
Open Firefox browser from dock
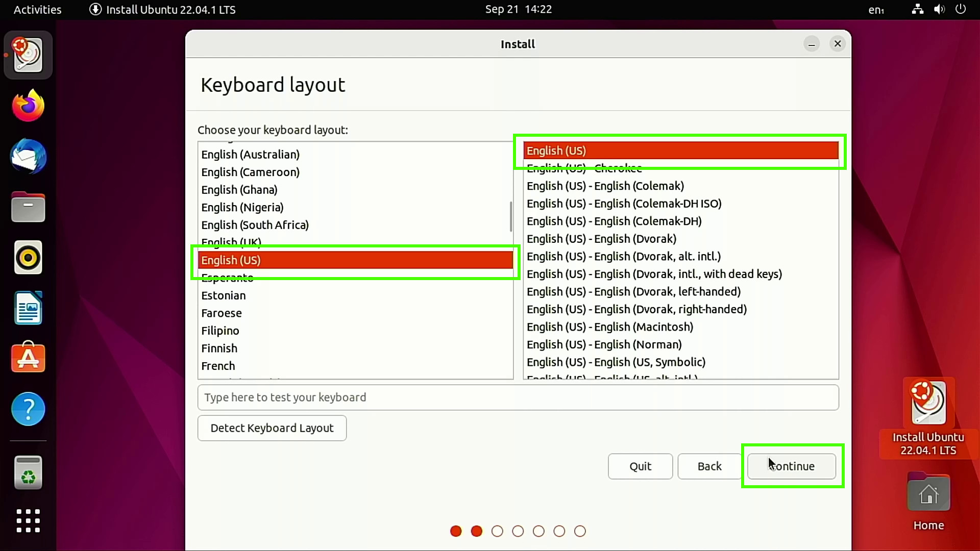(x=28, y=106)
